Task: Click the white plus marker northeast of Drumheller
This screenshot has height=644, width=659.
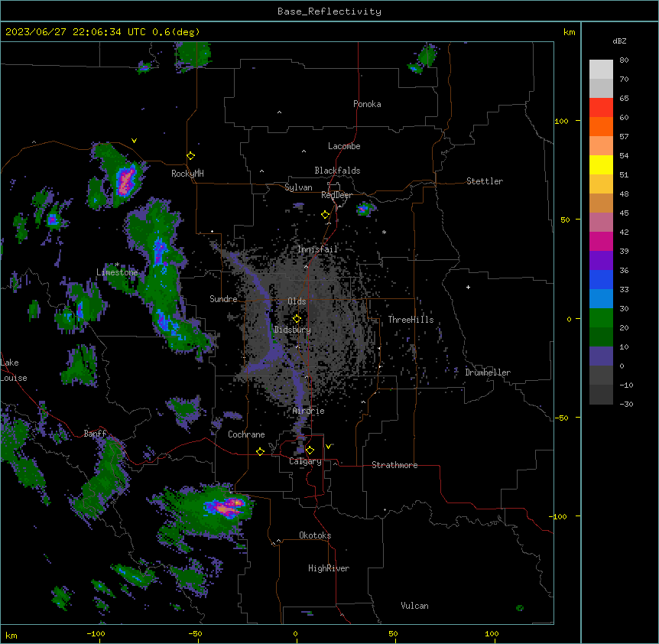Action: coord(468,287)
